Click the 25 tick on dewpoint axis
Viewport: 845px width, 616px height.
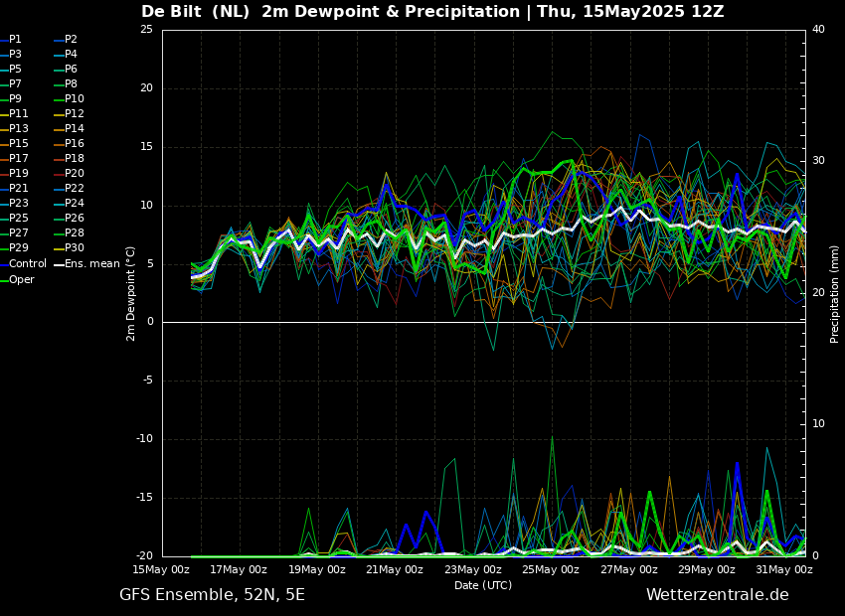coord(146,30)
